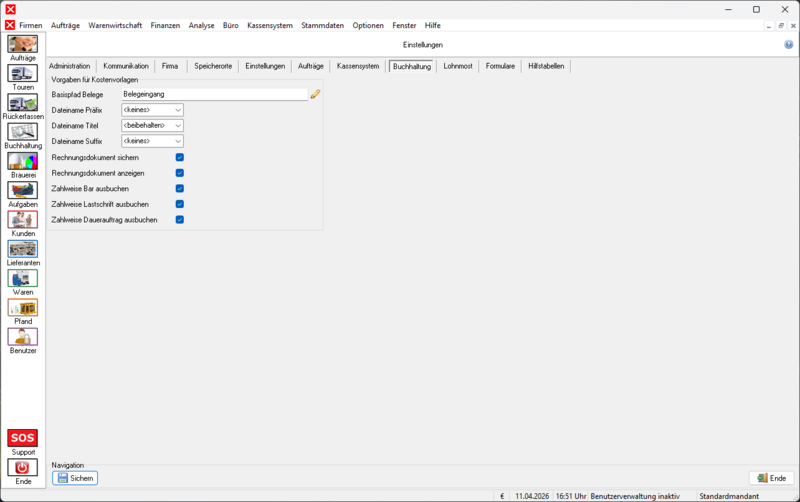The image size is (800, 502).
Task: Switch to the Formulare tab
Action: click(501, 66)
